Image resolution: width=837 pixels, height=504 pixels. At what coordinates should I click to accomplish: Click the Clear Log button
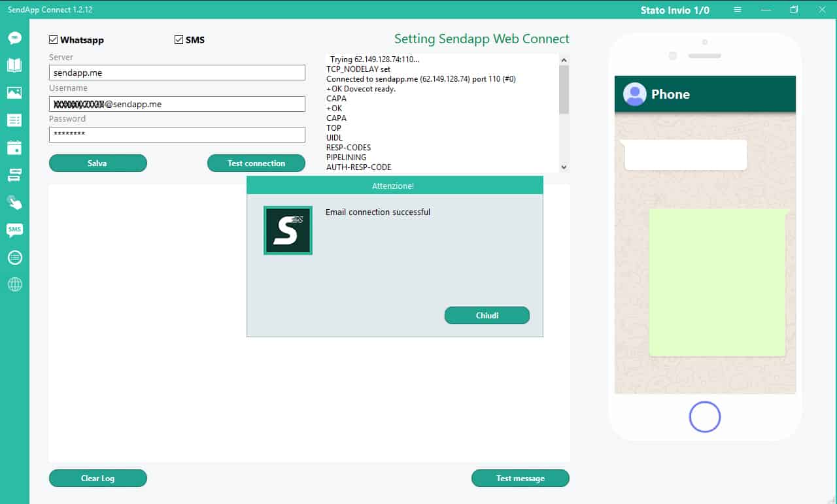coord(97,479)
